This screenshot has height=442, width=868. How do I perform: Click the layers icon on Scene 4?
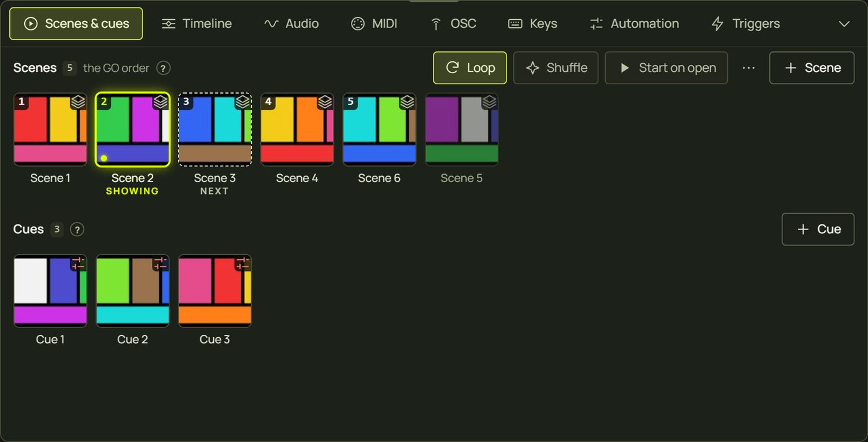point(325,102)
